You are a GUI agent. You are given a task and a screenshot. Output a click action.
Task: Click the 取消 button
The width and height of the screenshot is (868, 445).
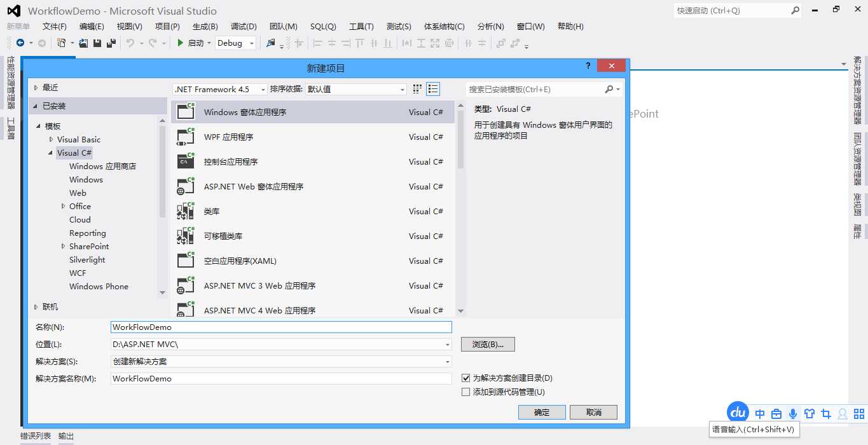[x=593, y=412]
